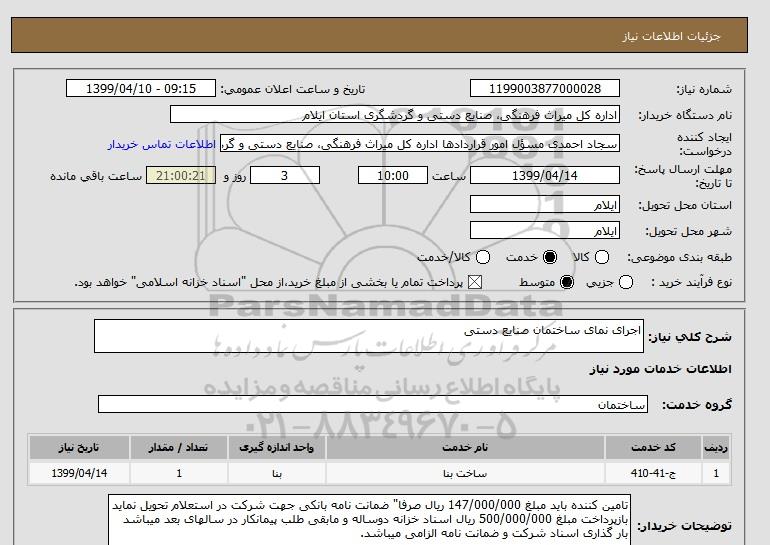
Task: Click the نام خدمت column header
Action: (465, 447)
